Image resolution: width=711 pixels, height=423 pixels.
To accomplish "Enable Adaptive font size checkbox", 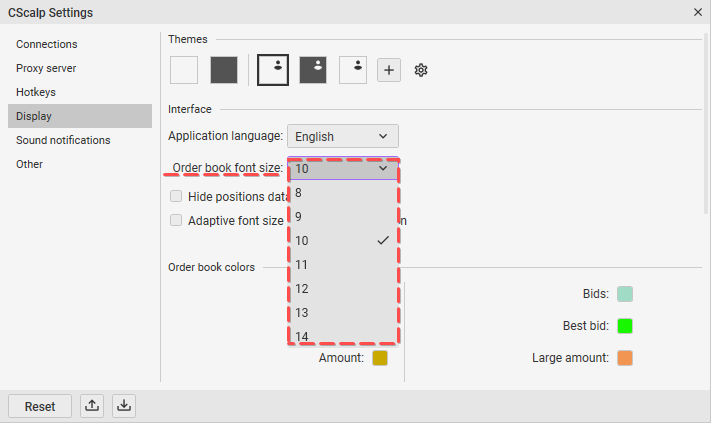I will [x=176, y=220].
